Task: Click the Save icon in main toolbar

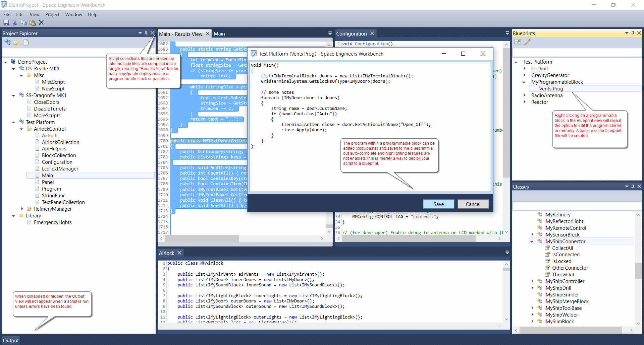Action: pos(6,23)
